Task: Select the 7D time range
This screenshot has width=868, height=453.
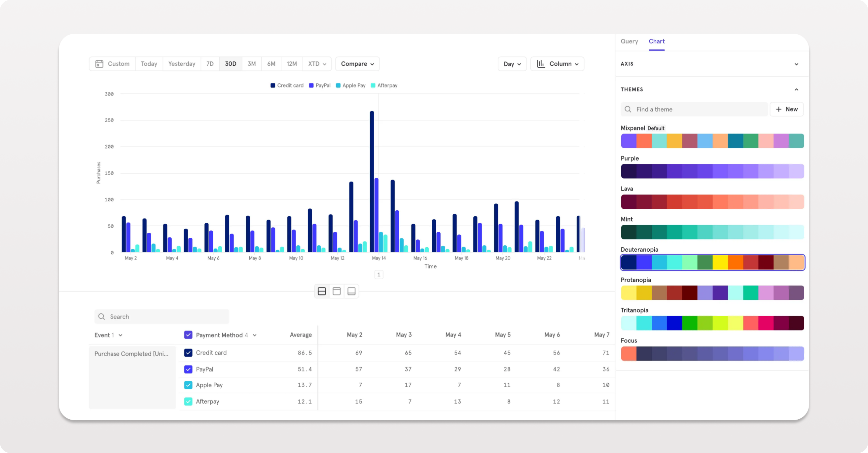Action: tap(210, 64)
